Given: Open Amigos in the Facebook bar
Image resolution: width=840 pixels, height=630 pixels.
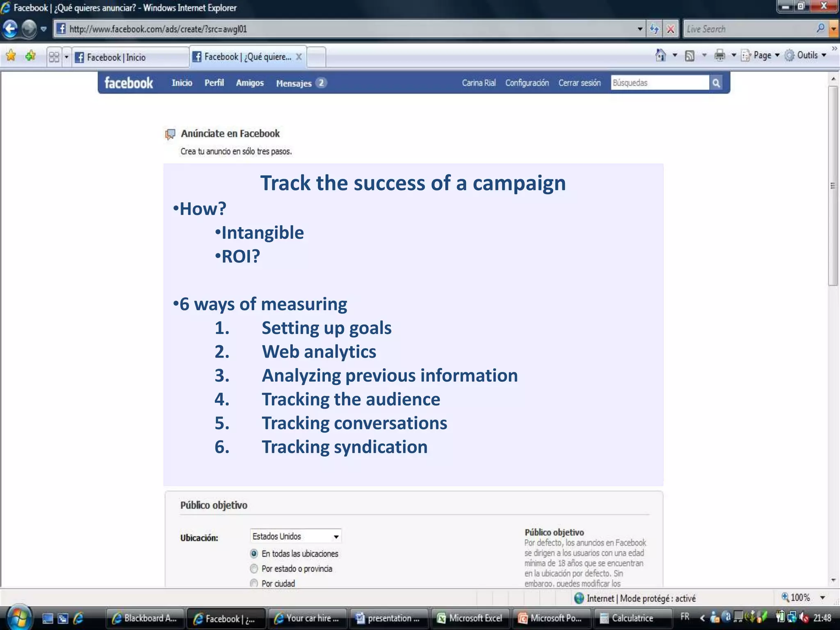Looking at the screenshot, I should (x=250, y=83).
